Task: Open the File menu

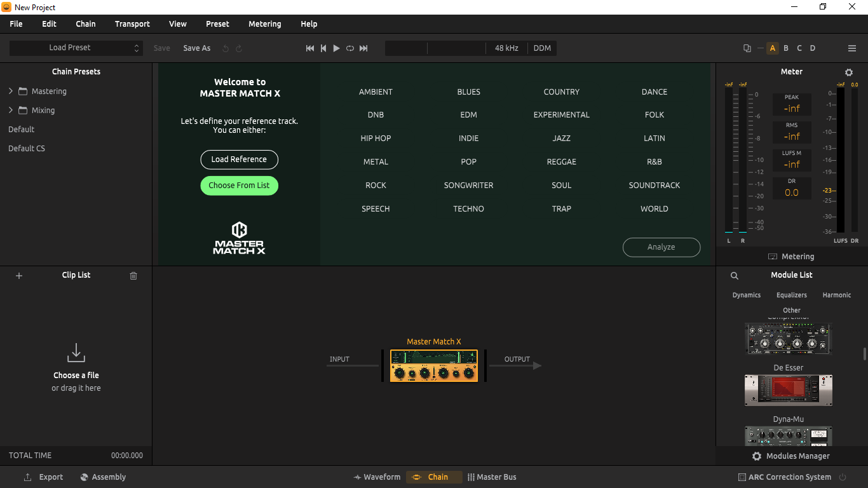Action: 16,24
